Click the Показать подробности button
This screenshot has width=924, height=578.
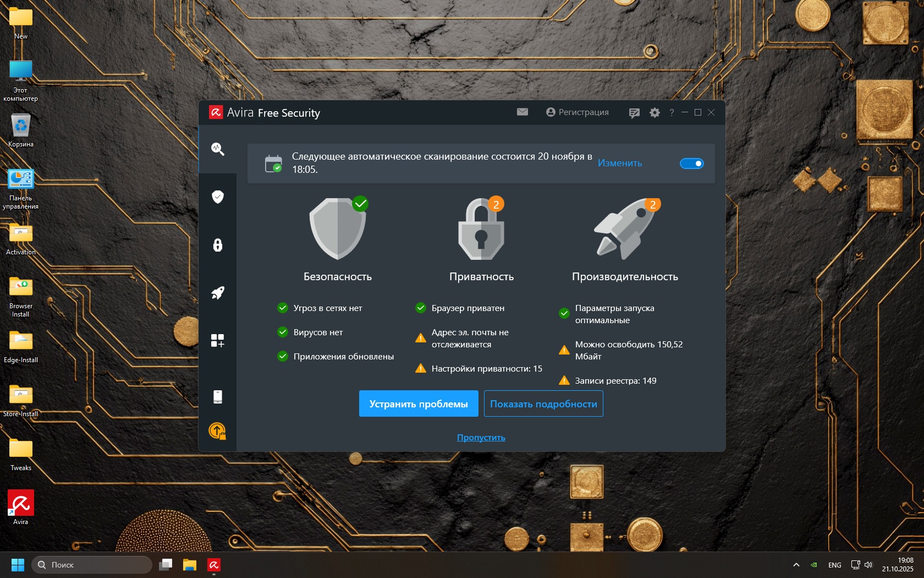tap(543, 404)
